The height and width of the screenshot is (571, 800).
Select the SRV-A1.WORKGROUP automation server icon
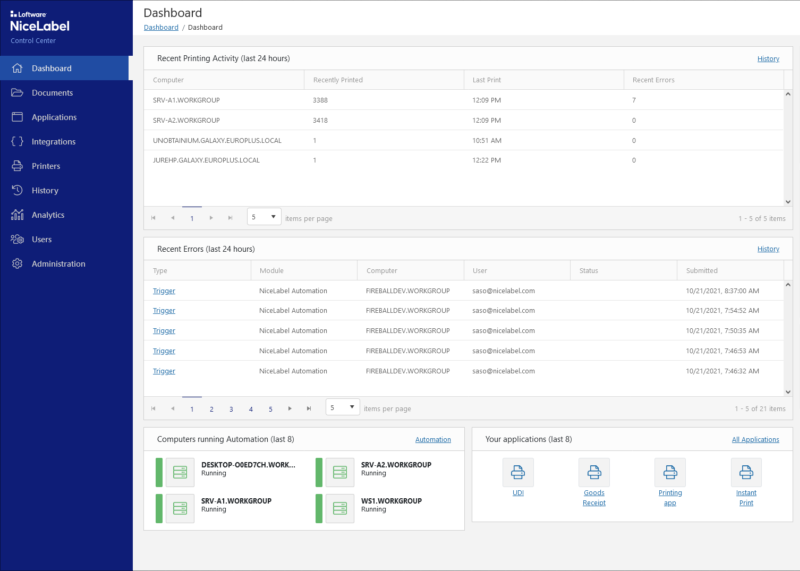(x=181, y=508)
